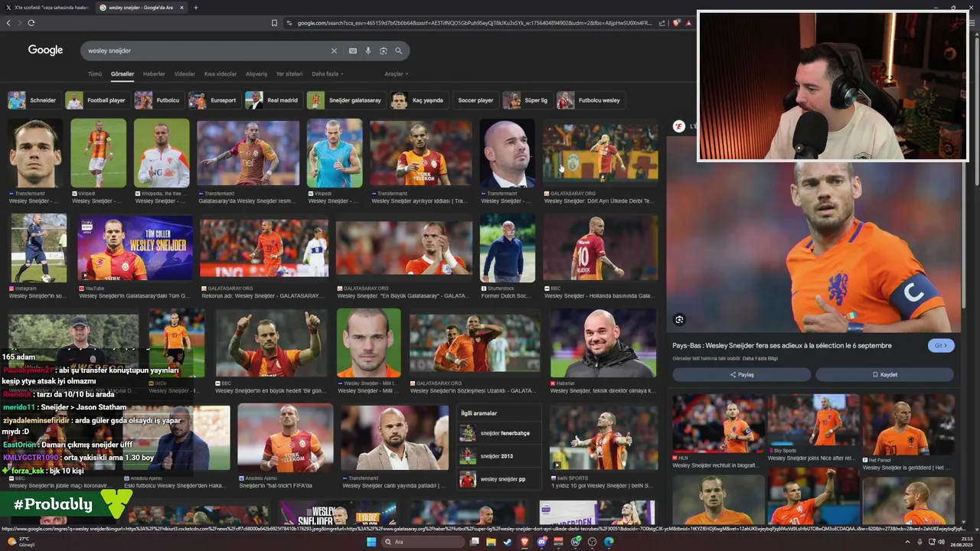Image resolution: width=980 pixels, height=551 pixels.
Task: Start voice search with microphone icon
Action: (x=368, y=51)
